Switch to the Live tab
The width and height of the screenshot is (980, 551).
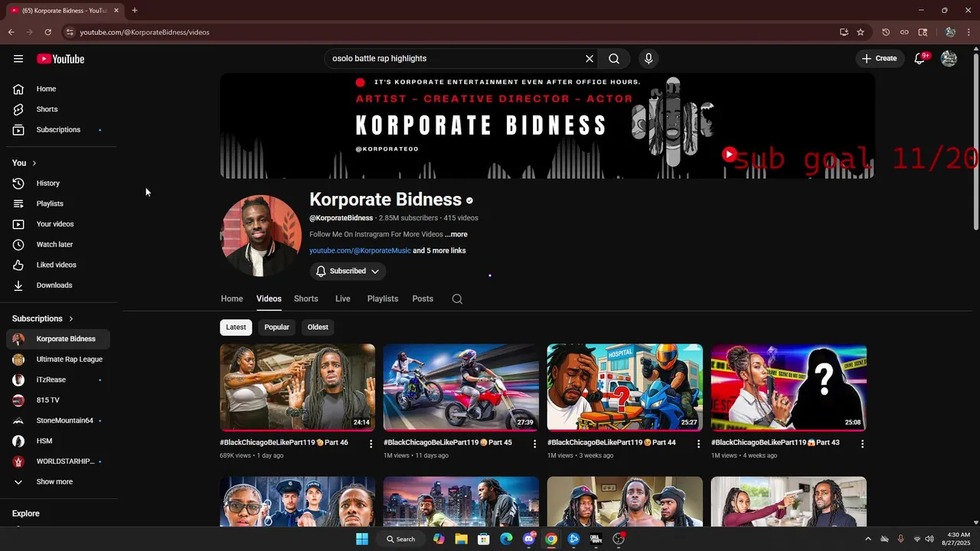(343, 299)
